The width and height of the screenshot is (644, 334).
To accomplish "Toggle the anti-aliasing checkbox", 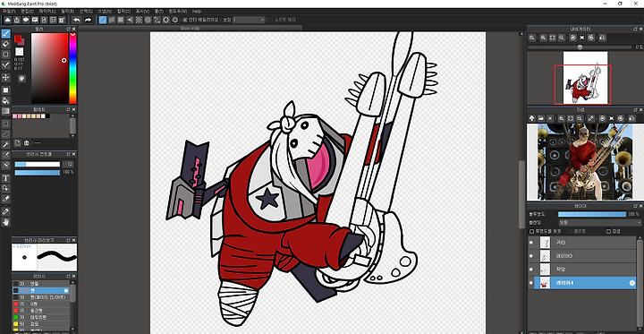I will coord(185,20).
